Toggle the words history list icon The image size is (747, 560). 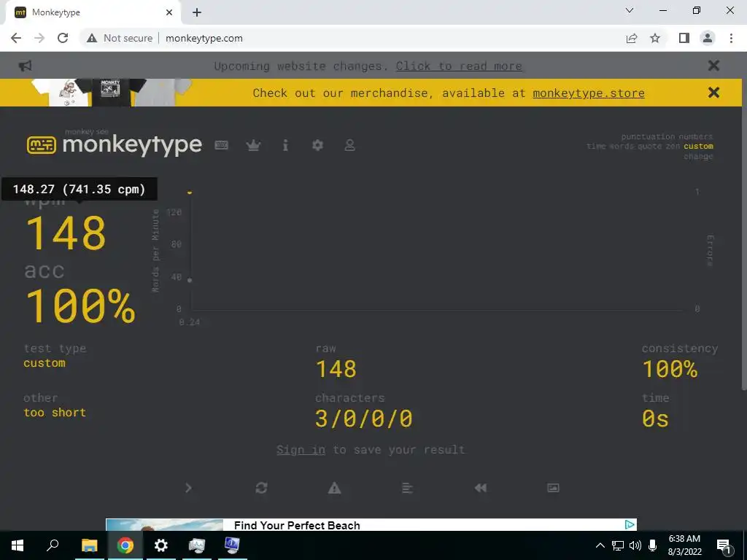(x=407, y=488)
